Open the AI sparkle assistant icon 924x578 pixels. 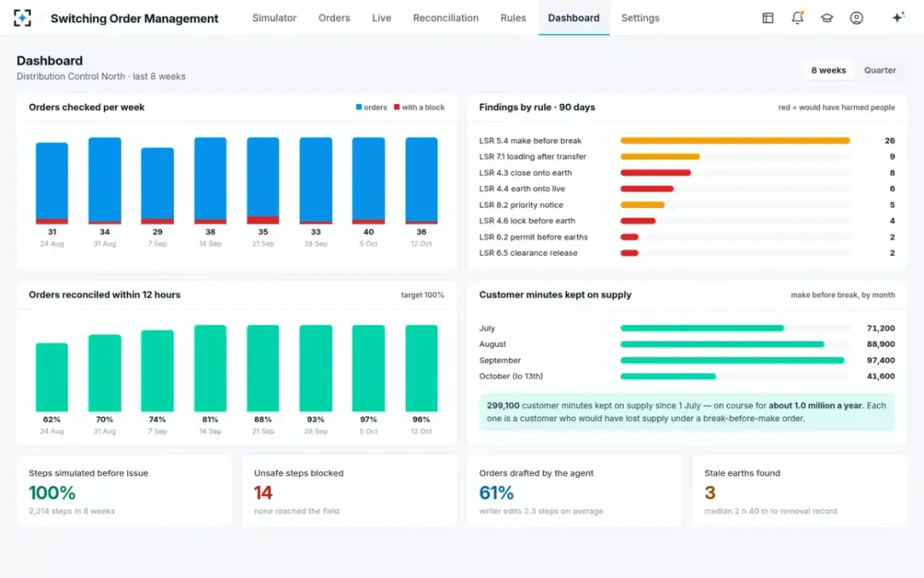[898, 18]
